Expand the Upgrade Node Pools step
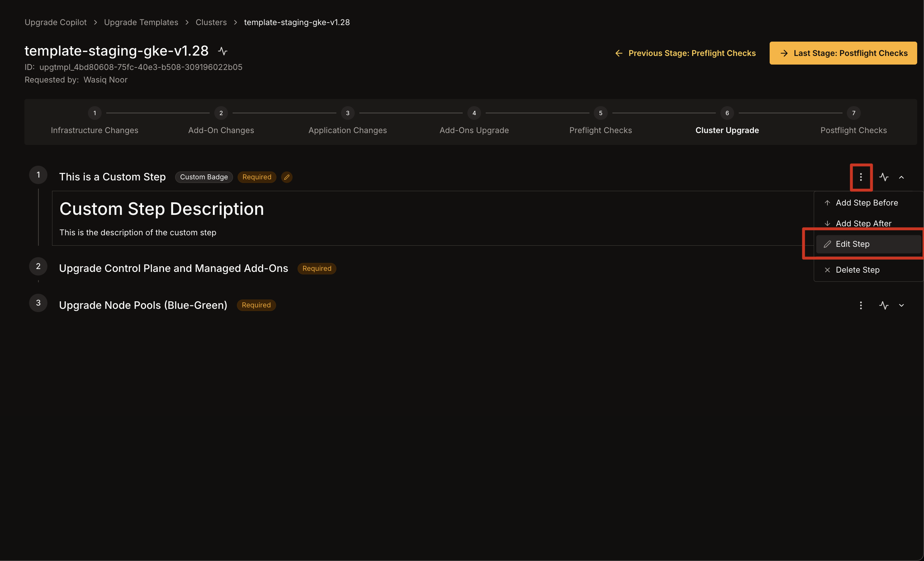The width and height of the screenshot is (924, 561). click(902, 305)
